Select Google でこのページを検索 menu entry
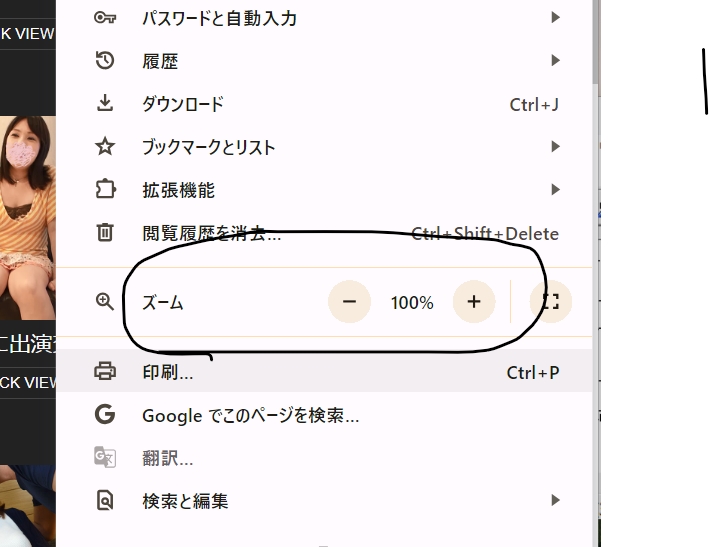The image size is (709, 547). [x=250, y=415]
